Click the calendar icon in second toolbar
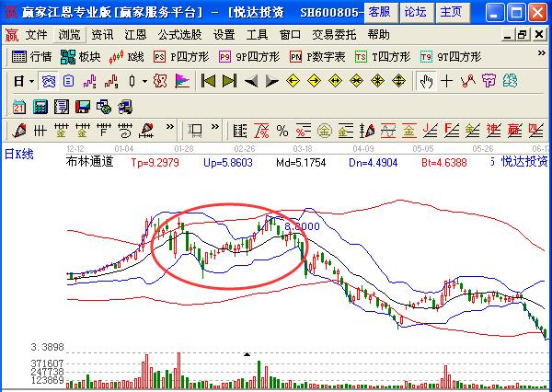Viewport: 552px width, 392px height. coord(19,106)
